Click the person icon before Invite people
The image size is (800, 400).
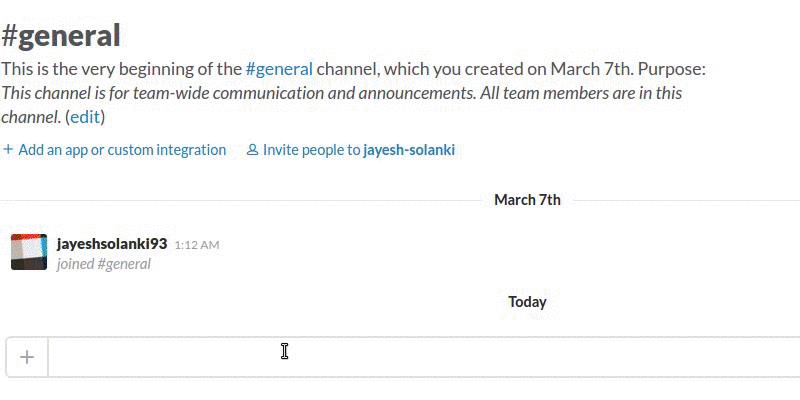coord(252,150)
